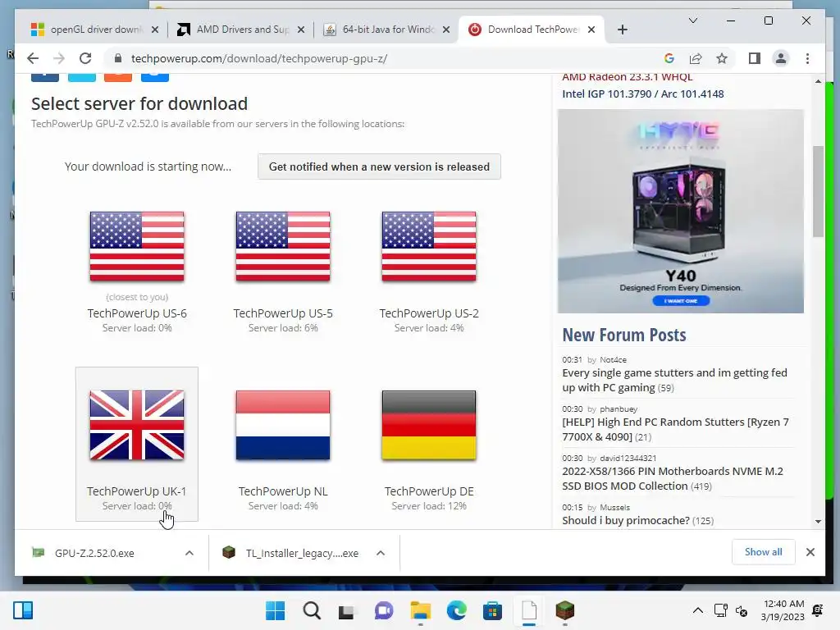Choose the TechPowerUp DE server flag
840x630 pixels.
(x=428, y=425)
